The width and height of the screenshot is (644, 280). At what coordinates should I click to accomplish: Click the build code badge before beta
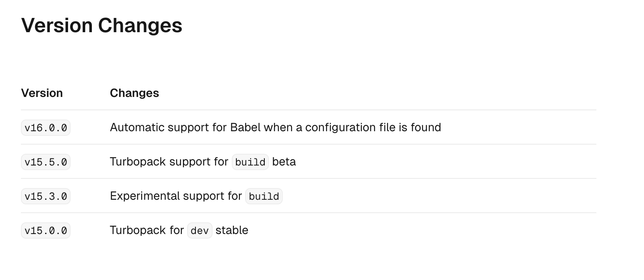click(x=250, y=162)
